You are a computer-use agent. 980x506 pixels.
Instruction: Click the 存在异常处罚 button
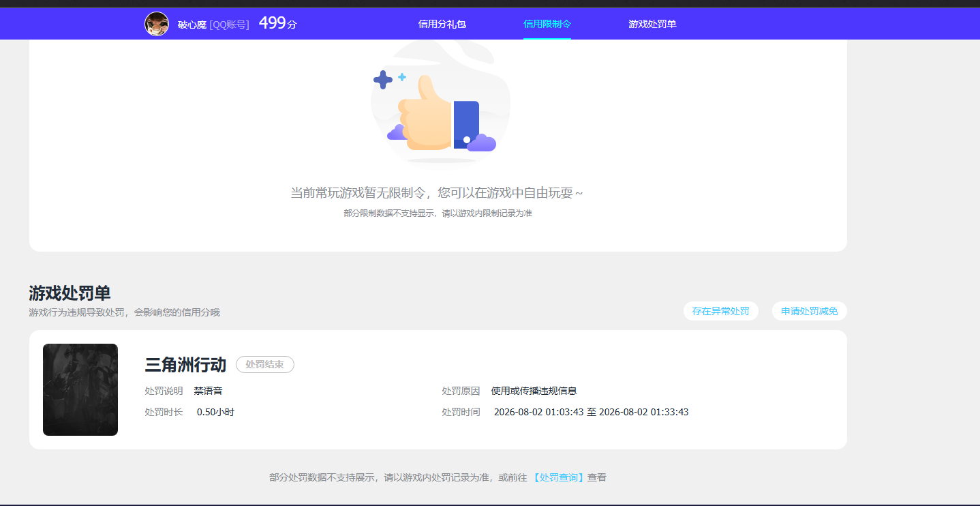click(721, 311)
